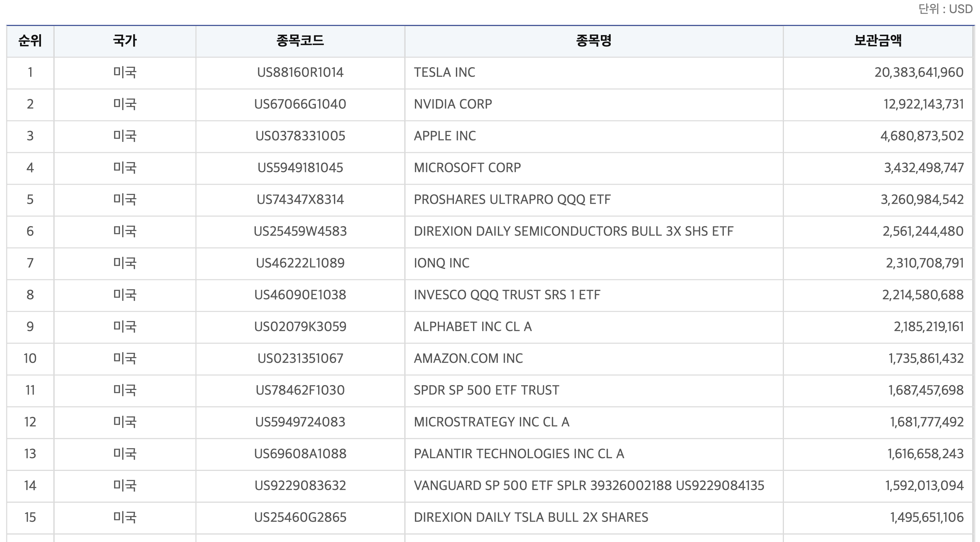Click stock code US46090E1038
This screenshot has height=542, width=980.
(300, 295)
